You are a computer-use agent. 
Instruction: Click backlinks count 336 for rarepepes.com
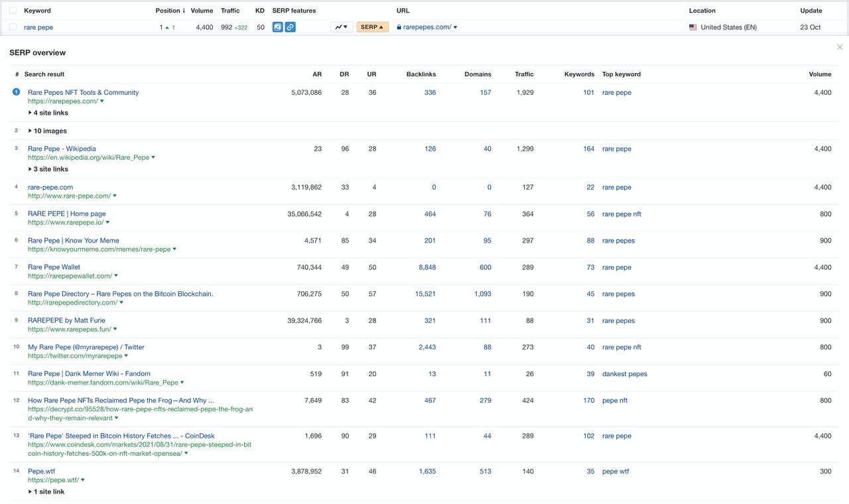(430, 92)
